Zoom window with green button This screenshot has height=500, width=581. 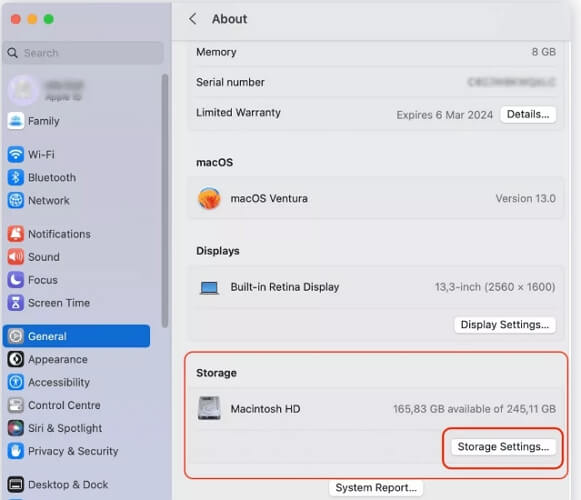pos(49,19)
